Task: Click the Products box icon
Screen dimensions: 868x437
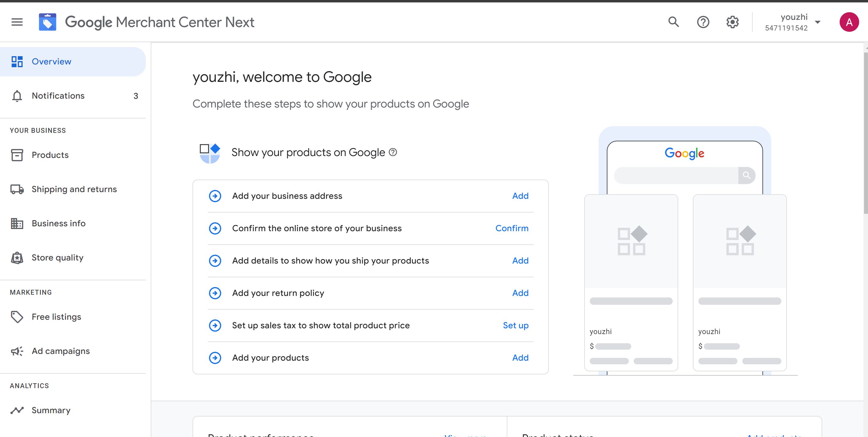Action: pyautogui.click(x=17, y=155)
